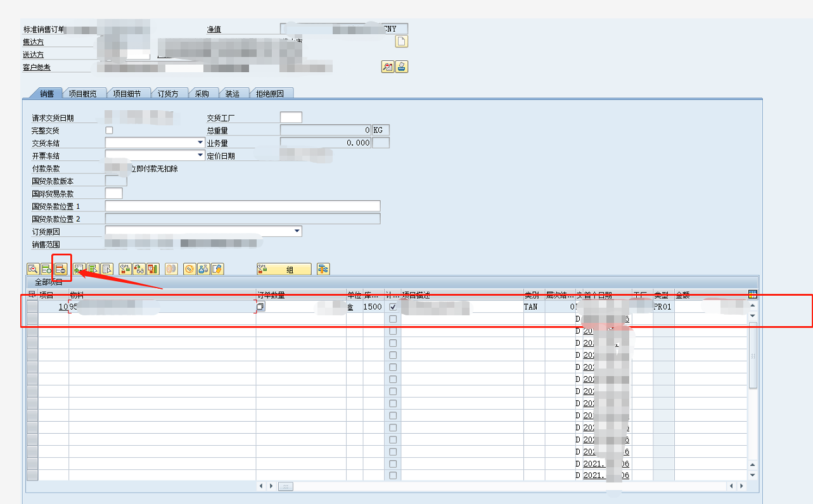Switch to 项目概览 tab
This screenshot has height=504, width=813.
pyautogui.click(x=83, y=93)
